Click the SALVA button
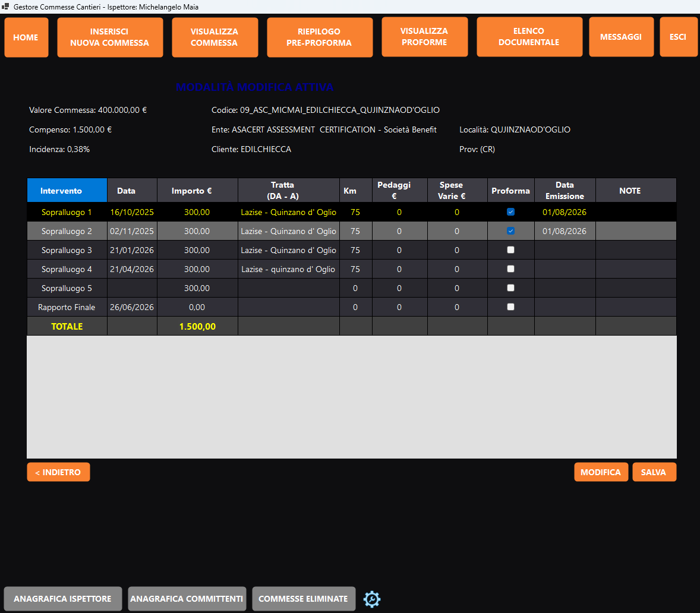Viewport: 700px width, 613px height. tap(654, 472)
